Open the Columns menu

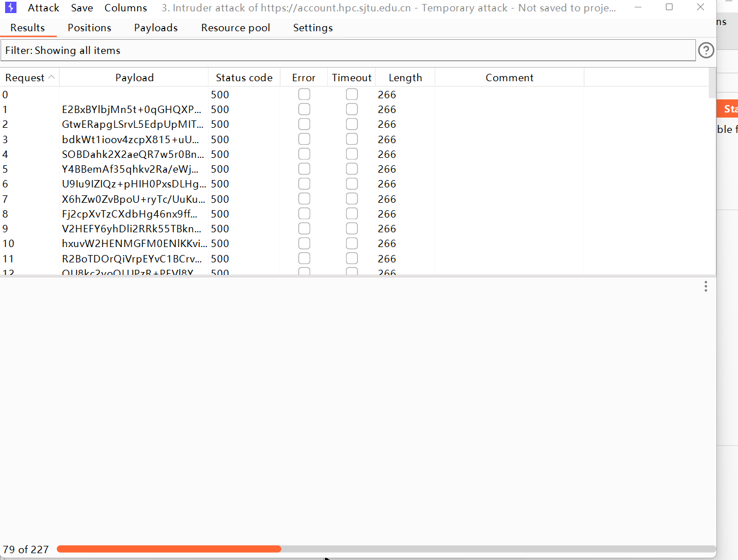[126, 8]
